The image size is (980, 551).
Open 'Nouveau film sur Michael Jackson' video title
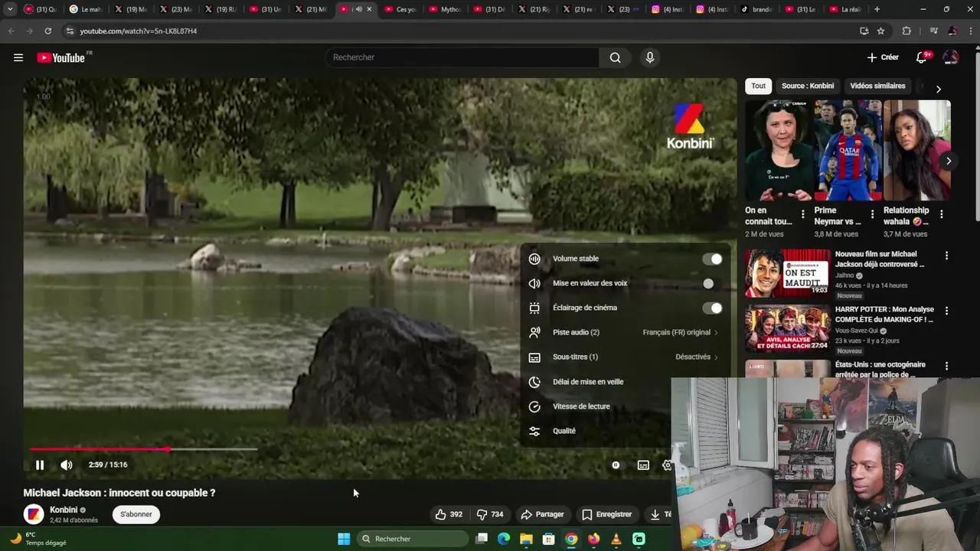coord(880,259)
